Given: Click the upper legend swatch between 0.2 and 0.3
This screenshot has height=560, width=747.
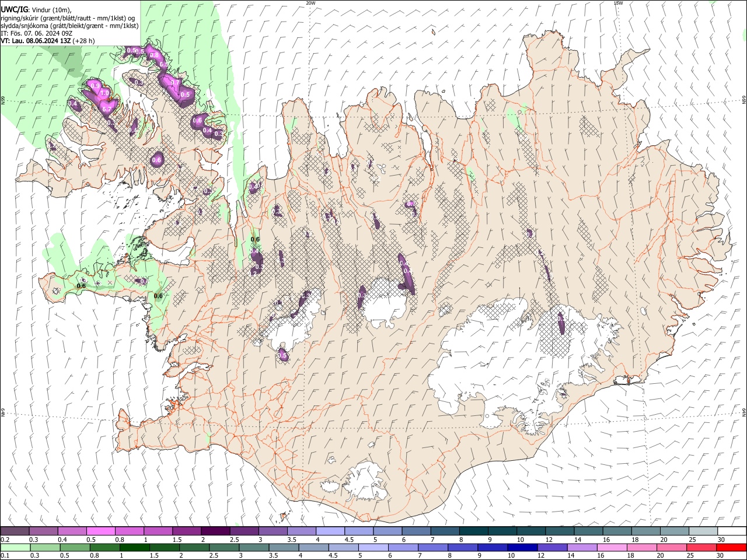Looking at the screenshot, I should click(x=15, y=531).
